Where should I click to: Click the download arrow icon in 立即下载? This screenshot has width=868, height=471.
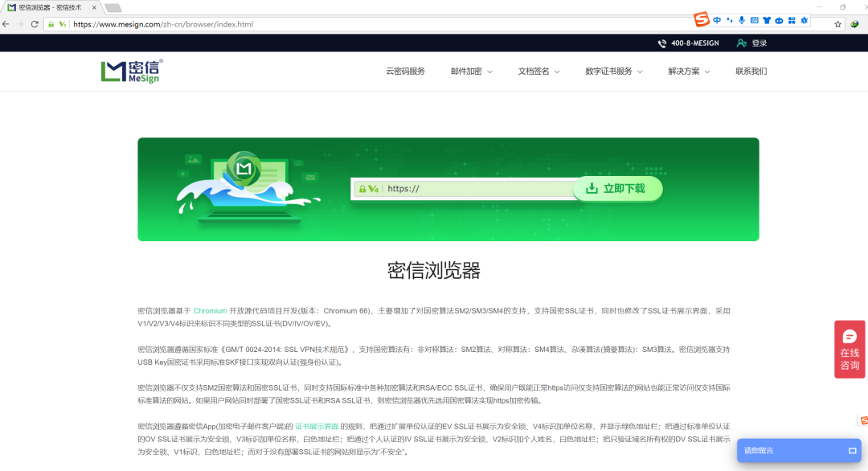pos(592,188)
